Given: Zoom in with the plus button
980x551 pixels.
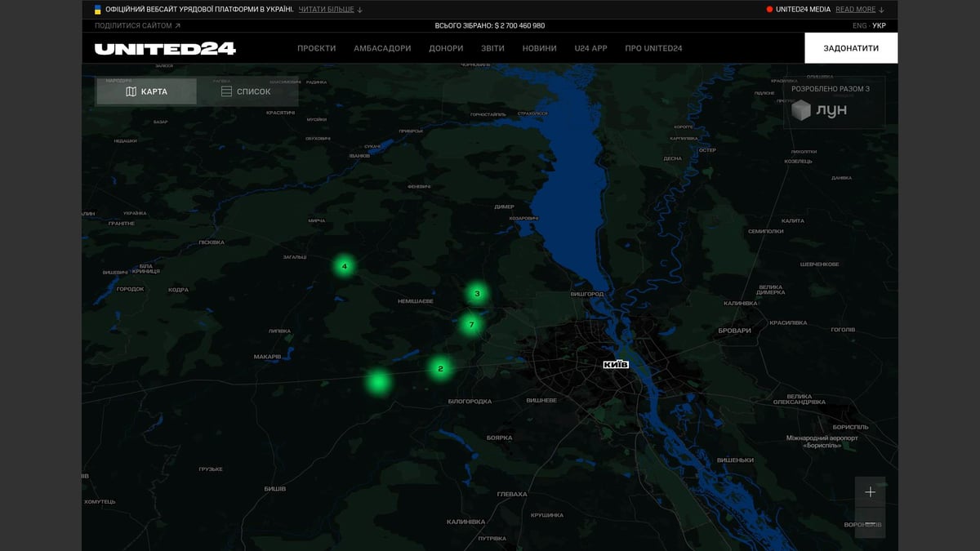Looking at the screenshot, I should click(870, 492).
